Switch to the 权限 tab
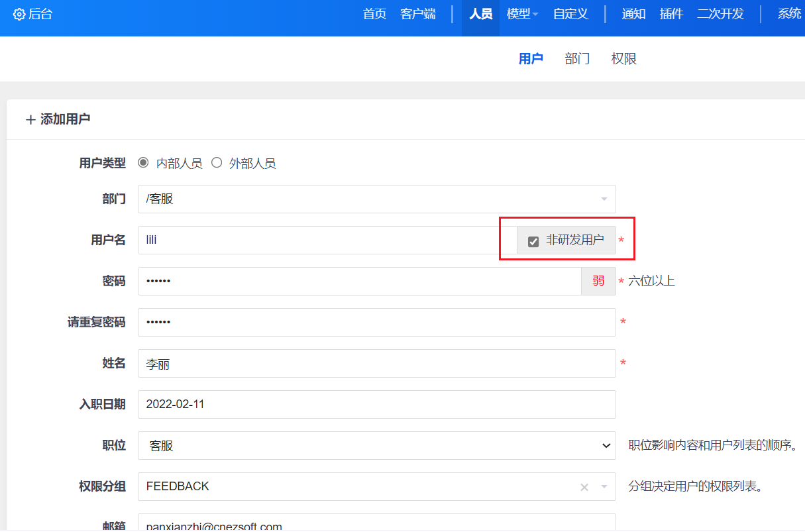The image size is (805, 532). (x=623, y=59)
